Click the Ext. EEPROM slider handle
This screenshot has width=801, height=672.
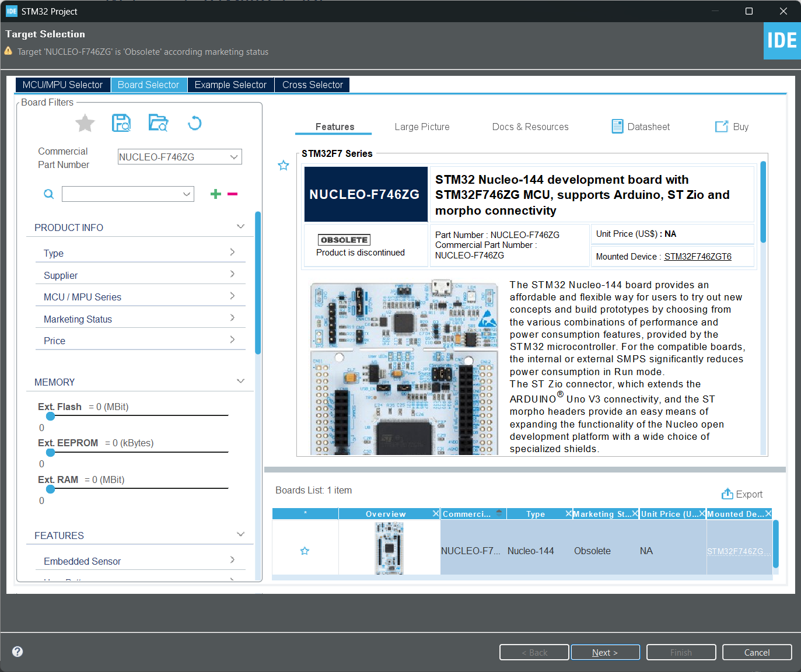click(x=51, y=452)
